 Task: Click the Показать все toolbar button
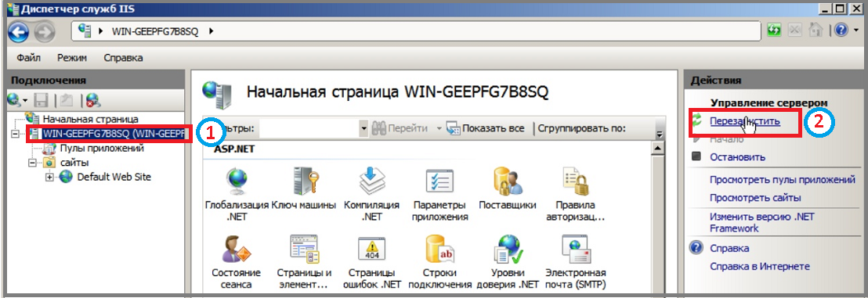pyautogui.click(x=485, y=129)
